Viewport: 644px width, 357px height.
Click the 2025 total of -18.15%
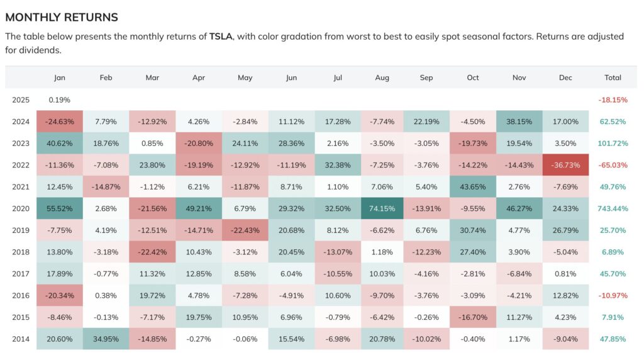pos(613,99)
